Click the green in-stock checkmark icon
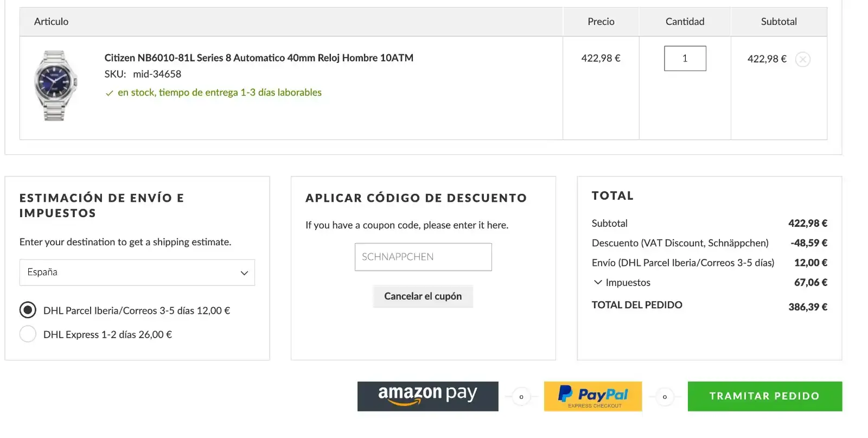Screen dimensions: 868x438 pos(110,93)
